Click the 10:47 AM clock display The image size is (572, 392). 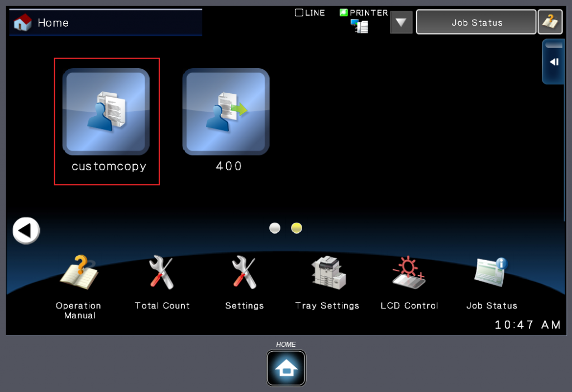coord(527,325)
